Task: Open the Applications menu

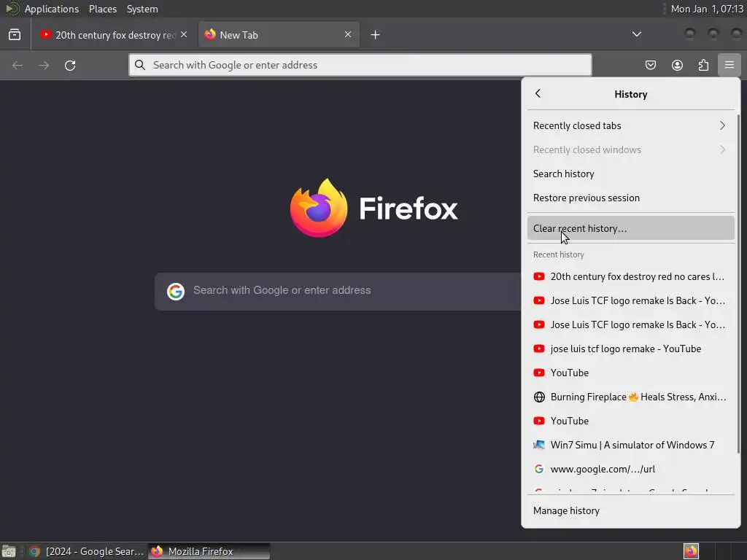Action: pos(52,9)
